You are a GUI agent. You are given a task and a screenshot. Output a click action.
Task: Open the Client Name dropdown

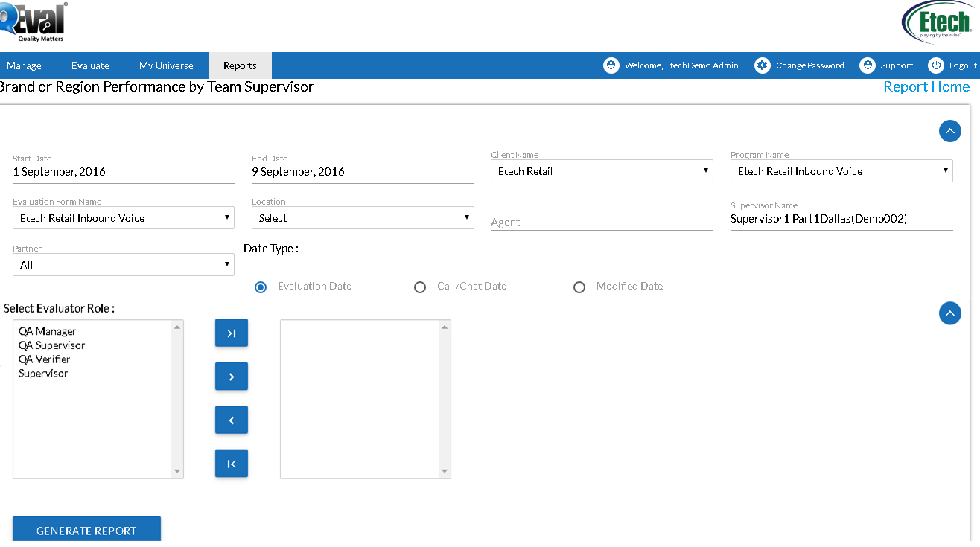[x=602, y=171]
